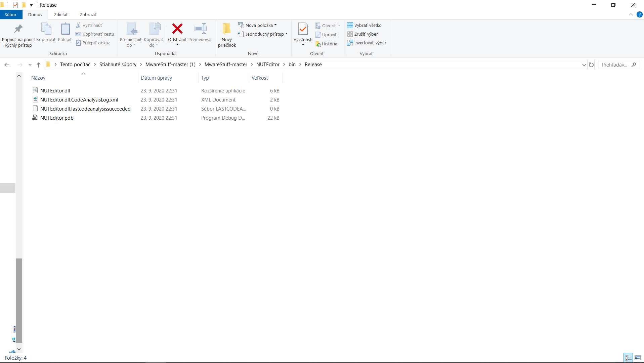Screen dimensions: 644x363
Task: Click Prilepiť odkaz paste shortcut
Action: (93, 43)
